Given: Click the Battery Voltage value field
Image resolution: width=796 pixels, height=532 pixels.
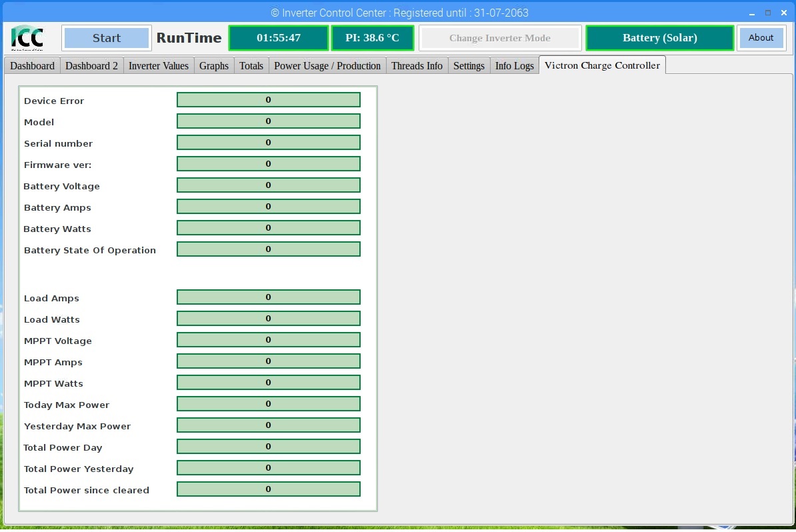Looking at the screenshot, I should 269,185.
